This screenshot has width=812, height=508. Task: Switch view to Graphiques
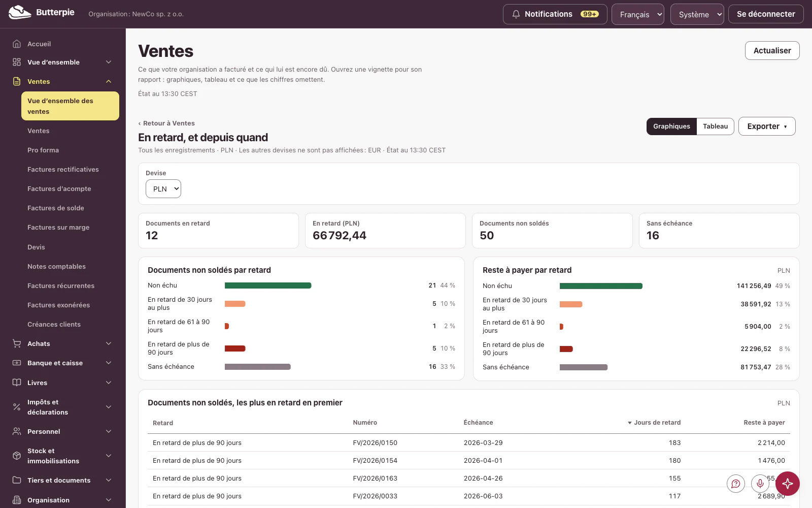point(671,126)
